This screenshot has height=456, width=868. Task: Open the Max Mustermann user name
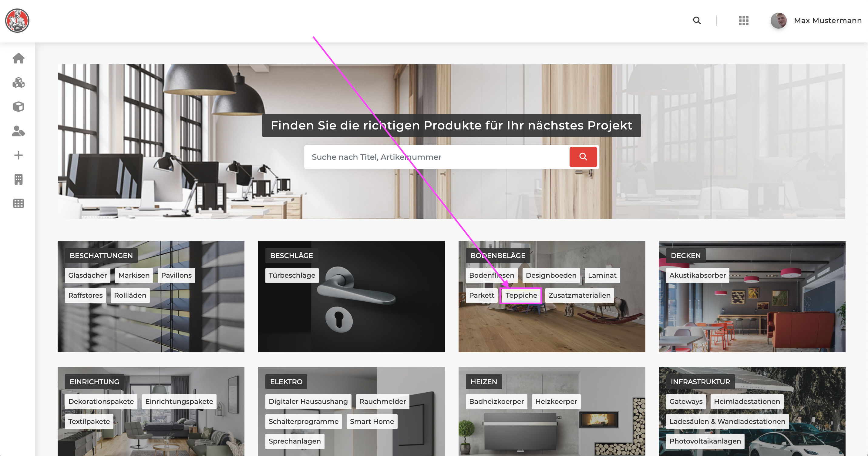828,21
